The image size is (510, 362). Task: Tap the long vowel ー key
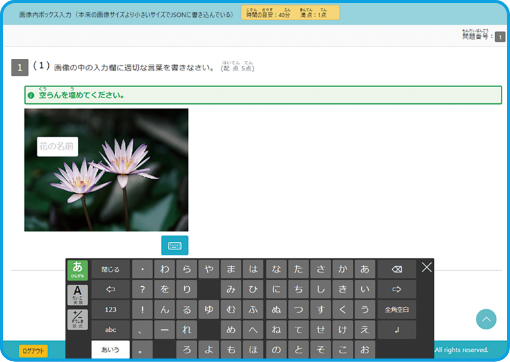click(x=164, y=330)
